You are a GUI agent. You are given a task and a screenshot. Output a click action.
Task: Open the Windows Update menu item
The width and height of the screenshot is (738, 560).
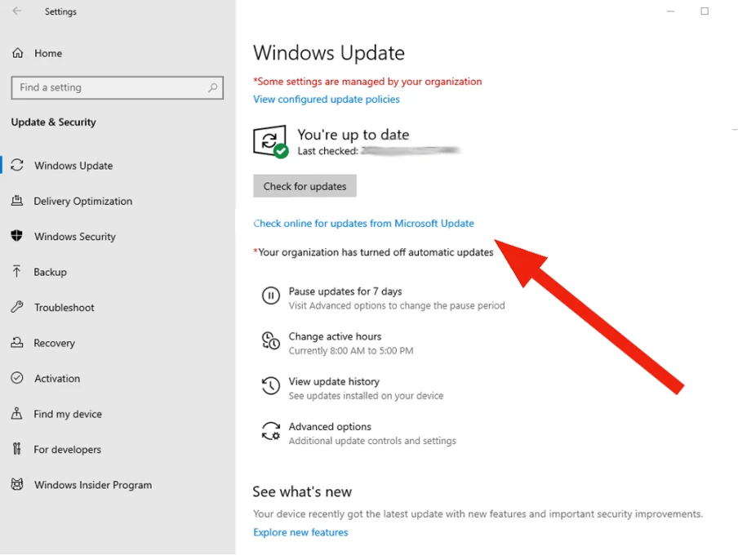click(x=73, y=166)
